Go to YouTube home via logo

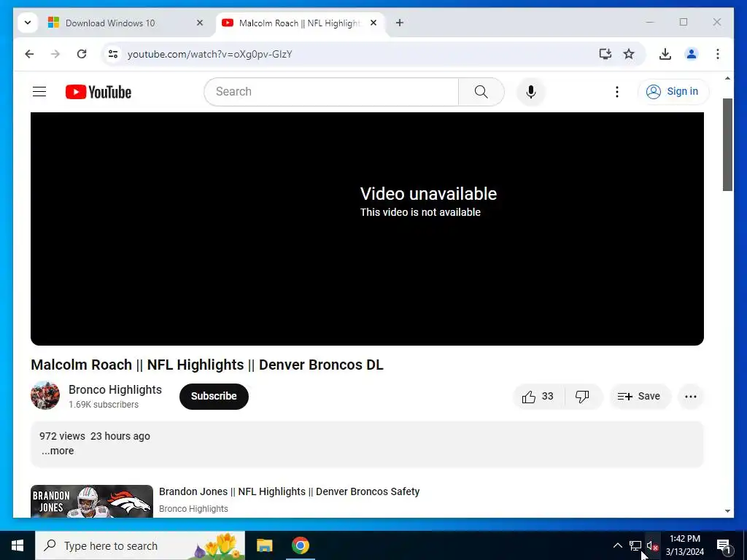pos(98,92)
